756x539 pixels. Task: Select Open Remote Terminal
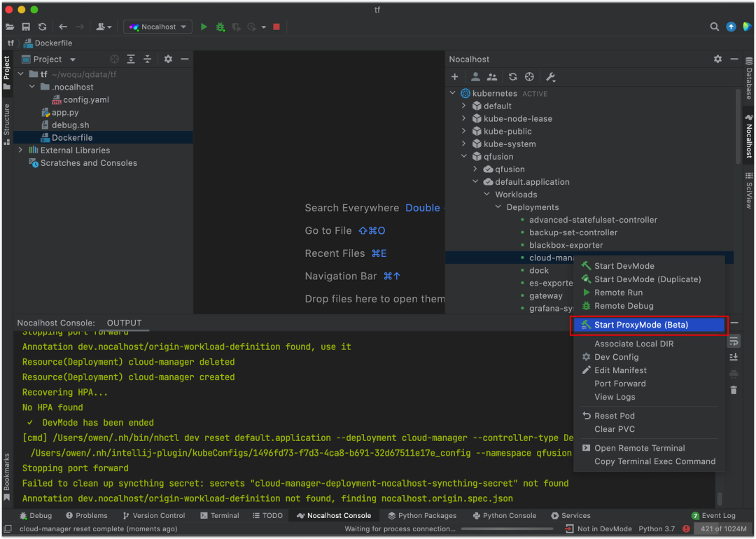point(649,449)
